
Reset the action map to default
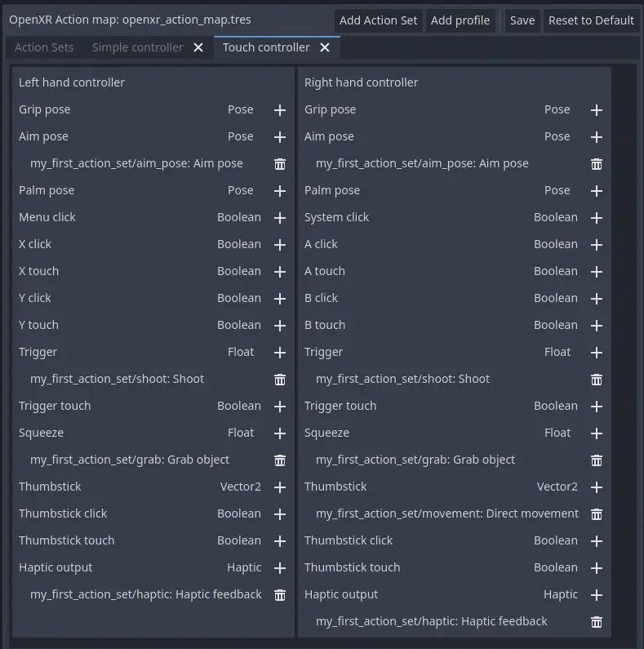591,20
